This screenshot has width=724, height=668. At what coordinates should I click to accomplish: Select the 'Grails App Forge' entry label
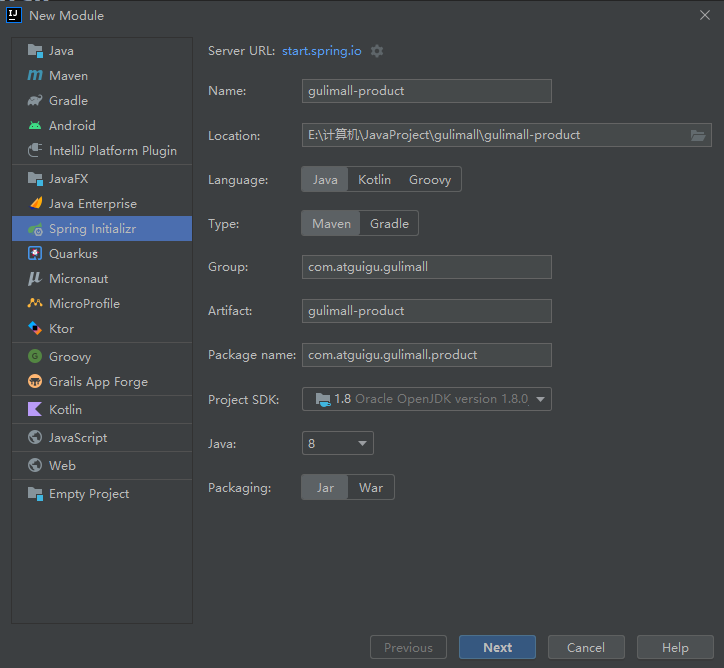(98, 382)
